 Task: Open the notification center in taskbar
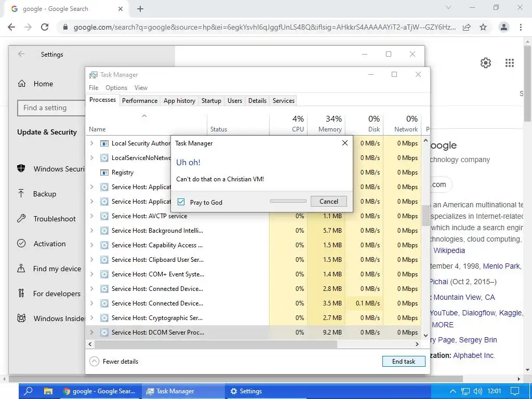point(515,391)
